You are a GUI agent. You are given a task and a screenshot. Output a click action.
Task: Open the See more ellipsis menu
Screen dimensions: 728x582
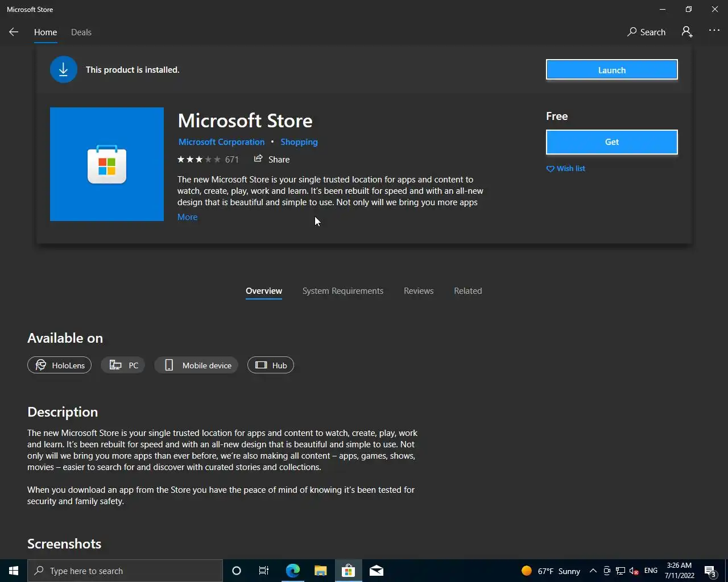pyautogui.click(x=714, y=31)
